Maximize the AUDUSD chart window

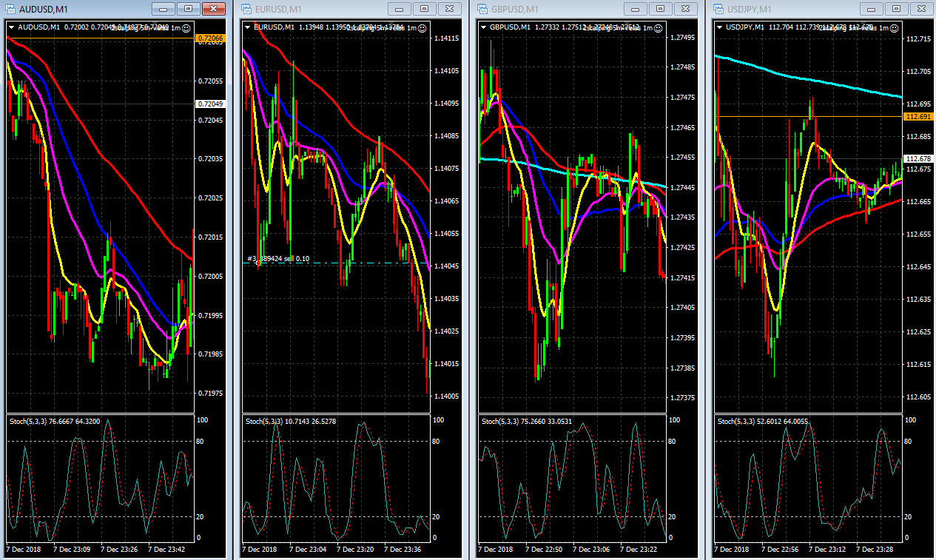tap(188, 9)
